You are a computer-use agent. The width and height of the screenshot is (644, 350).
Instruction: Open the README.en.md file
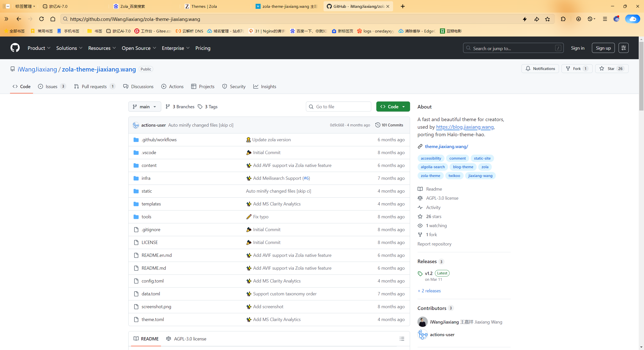tap(156, 255)
